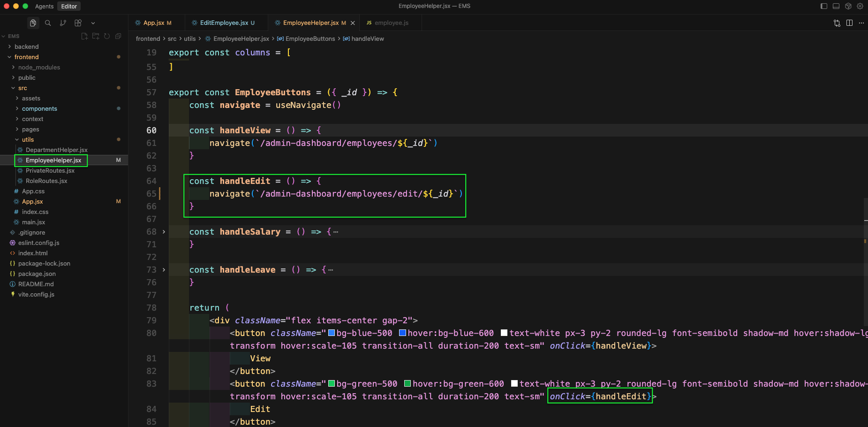This screenshot has width=868, height=427.
Task: Click the bg-green-500 color swatch
Action: pyautogui.click(x=332, y=384)
